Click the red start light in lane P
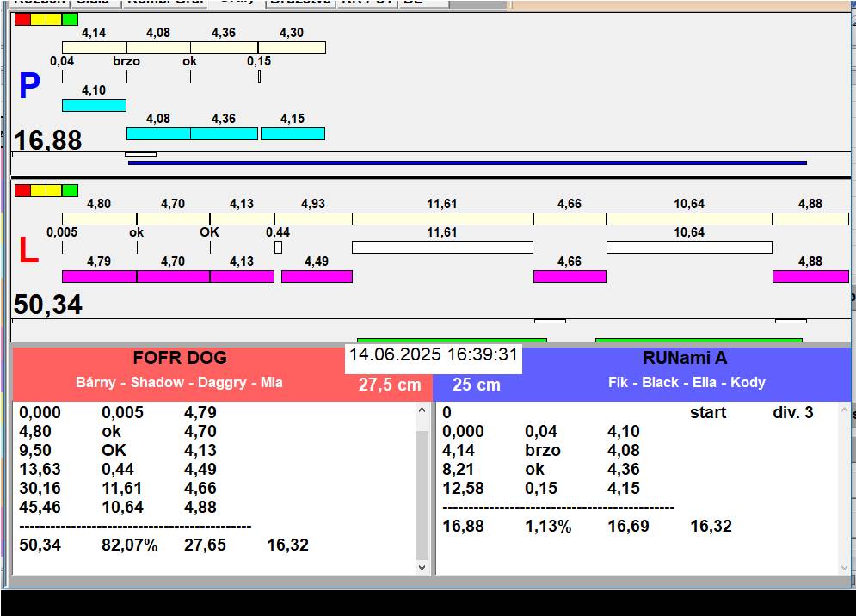The height and width of the screenshot is (616, 856). point(22,20)
